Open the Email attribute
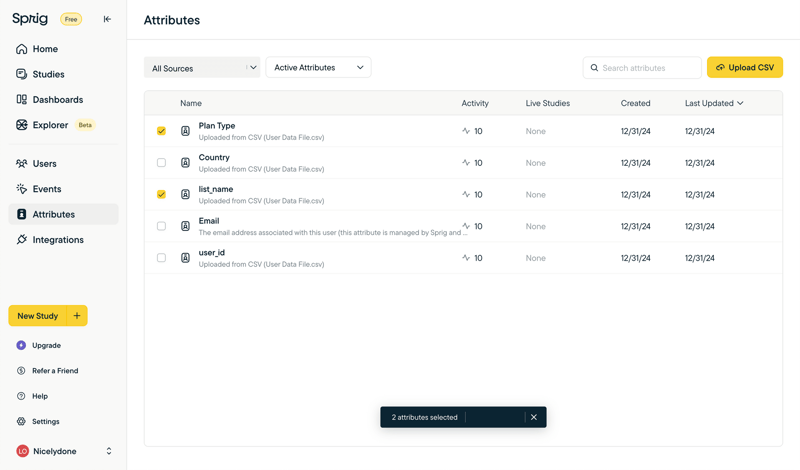The width and height of the screenshot is (800, 470). click(209, 220)
